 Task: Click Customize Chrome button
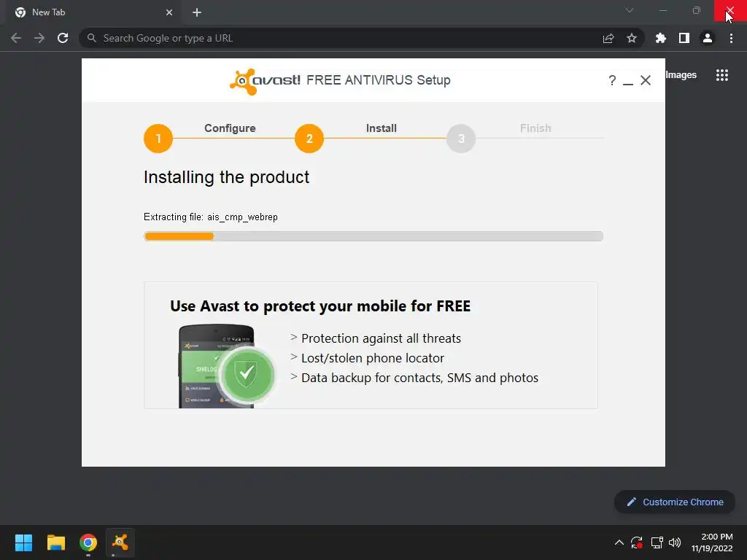click(675, 502)
